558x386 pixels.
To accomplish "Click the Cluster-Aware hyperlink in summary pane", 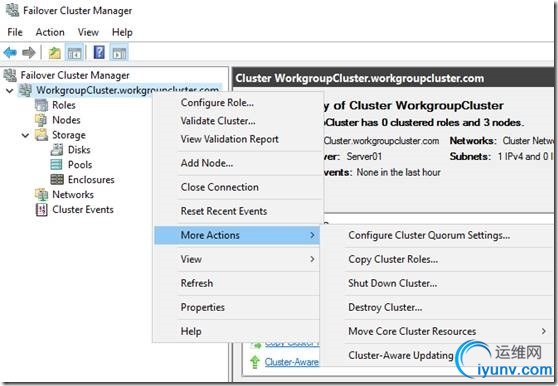I will click(291, 362).
